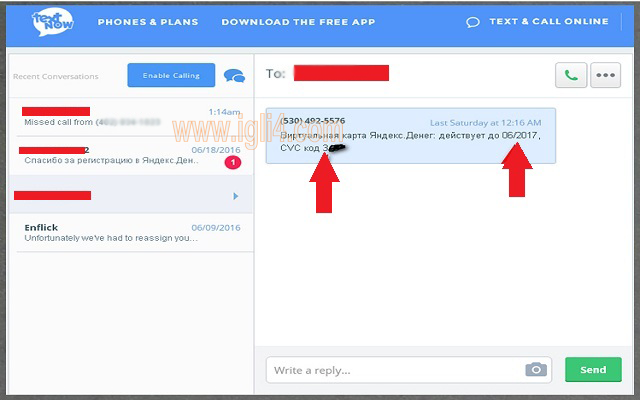640x400 pixels.
Task: Click the arrow on the selected conversation
Action: pyautogui.click(x=236, y=196)
